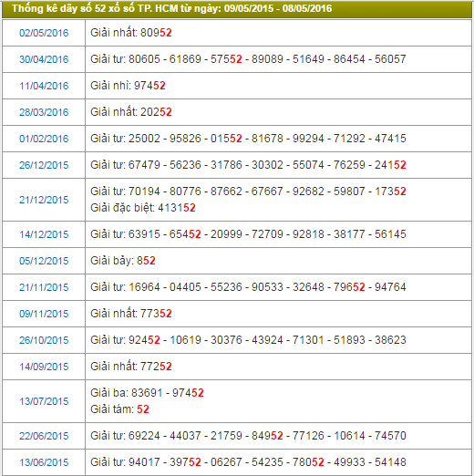
Task: Open the 14/09/2015 date link
Action: click(44, 367)
